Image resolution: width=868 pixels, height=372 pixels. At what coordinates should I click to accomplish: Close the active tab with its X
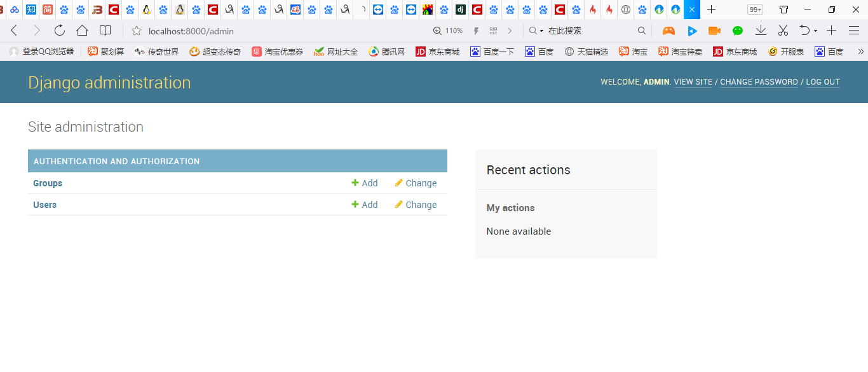tap(692, 10)
